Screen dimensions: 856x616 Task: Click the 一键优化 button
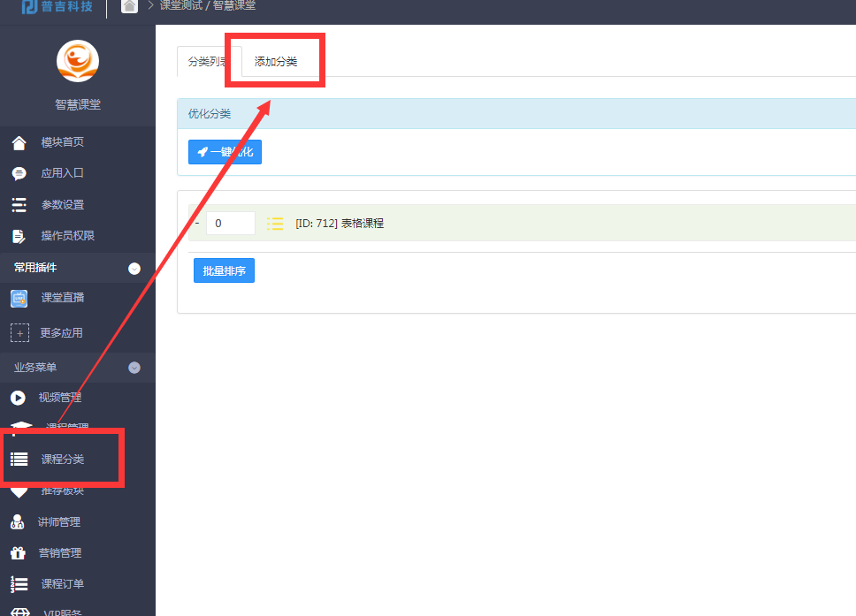point(225,152)
